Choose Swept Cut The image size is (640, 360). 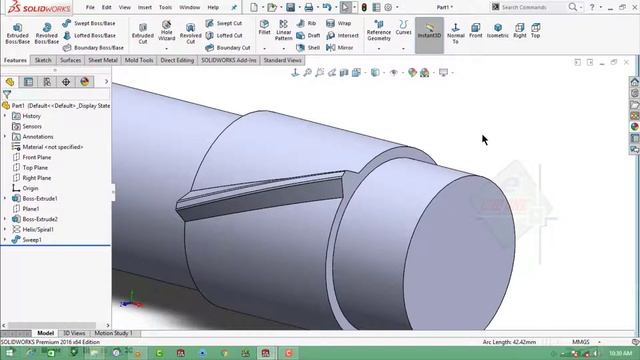click(224, 23)
